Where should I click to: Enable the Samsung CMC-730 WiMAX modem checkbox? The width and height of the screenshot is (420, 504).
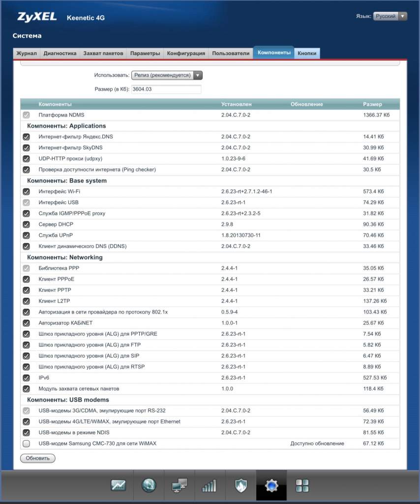[x=27, y=443]
